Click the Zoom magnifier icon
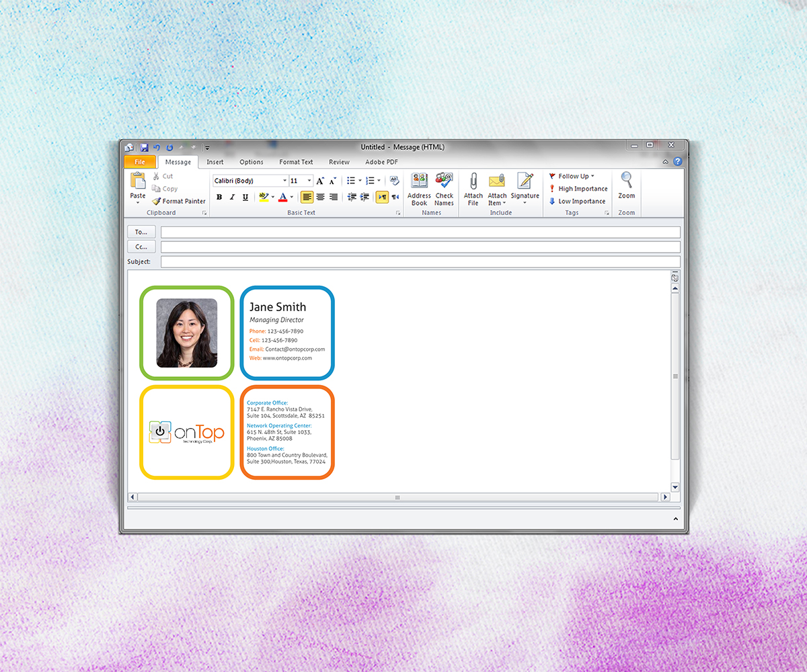807x672 pixels. click(x=627, y=180)
